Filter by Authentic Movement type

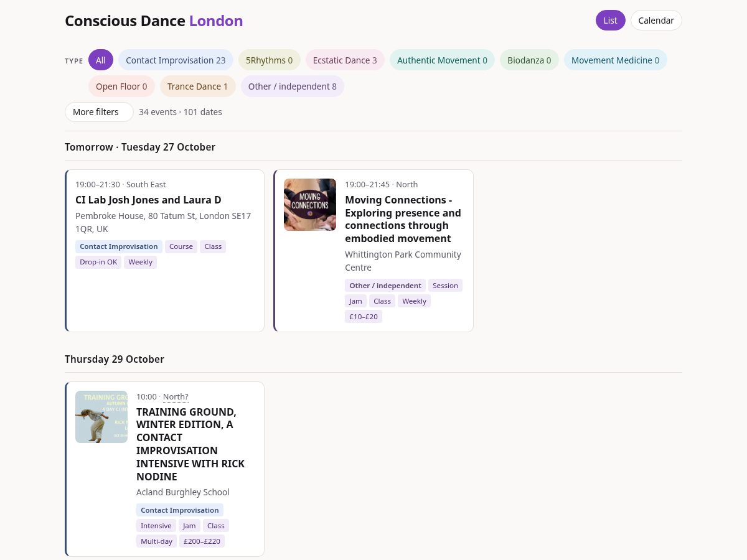(442, 60)
